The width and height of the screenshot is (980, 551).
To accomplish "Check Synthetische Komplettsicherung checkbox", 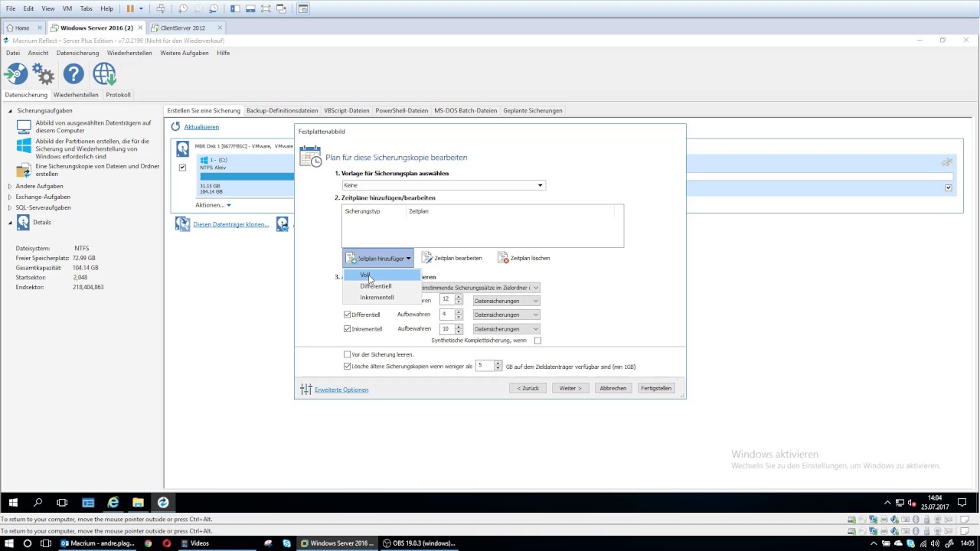I will [537, 341].
